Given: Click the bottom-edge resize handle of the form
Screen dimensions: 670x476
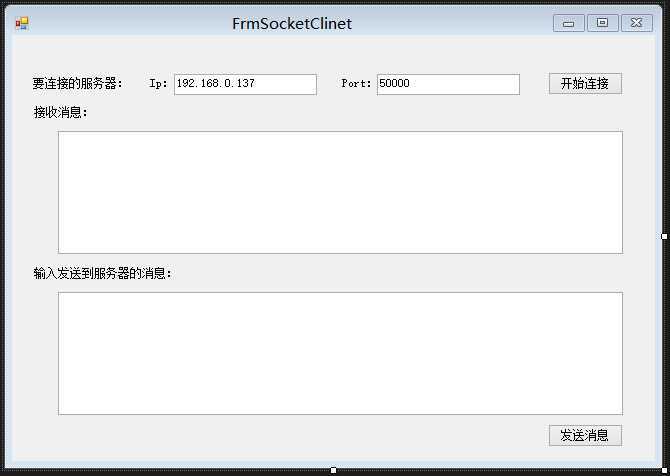Looking at the screenshot, I should tap(333, 470).
